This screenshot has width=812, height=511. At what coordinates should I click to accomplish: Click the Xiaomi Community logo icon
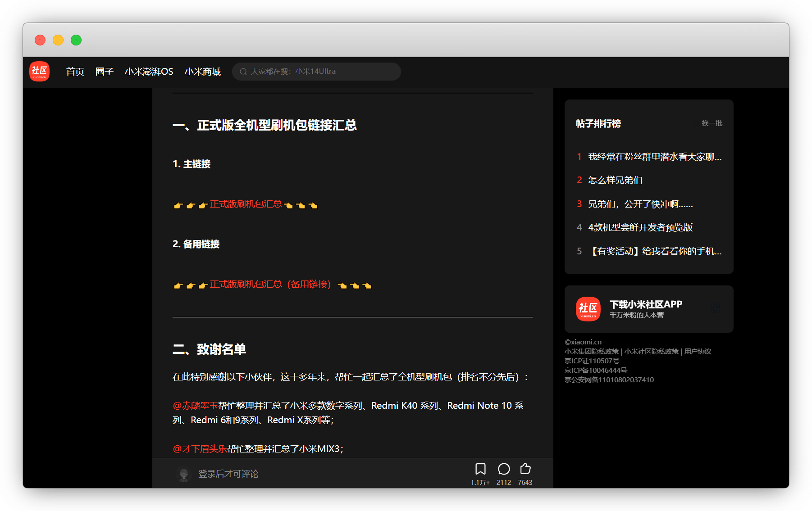(39, 72)
